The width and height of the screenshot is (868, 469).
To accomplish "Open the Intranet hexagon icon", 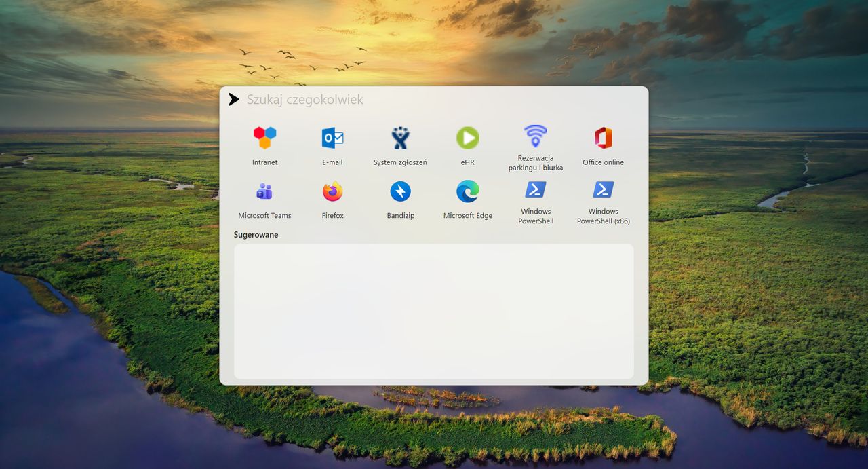I will (264, 138).
